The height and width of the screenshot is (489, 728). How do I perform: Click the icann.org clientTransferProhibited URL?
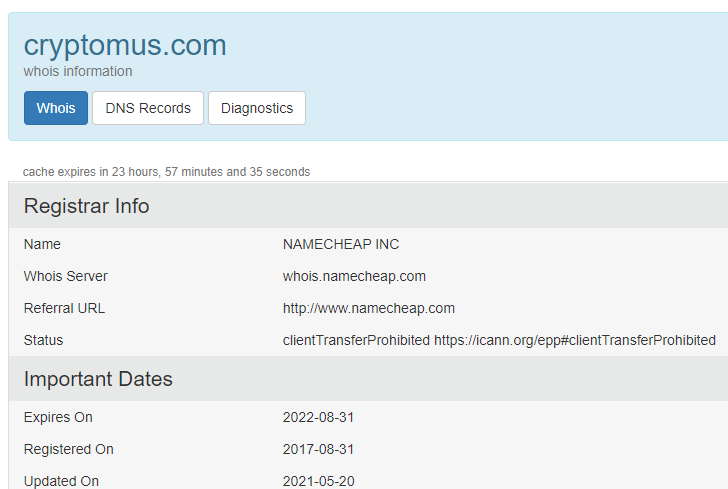[x=574, y=340]
